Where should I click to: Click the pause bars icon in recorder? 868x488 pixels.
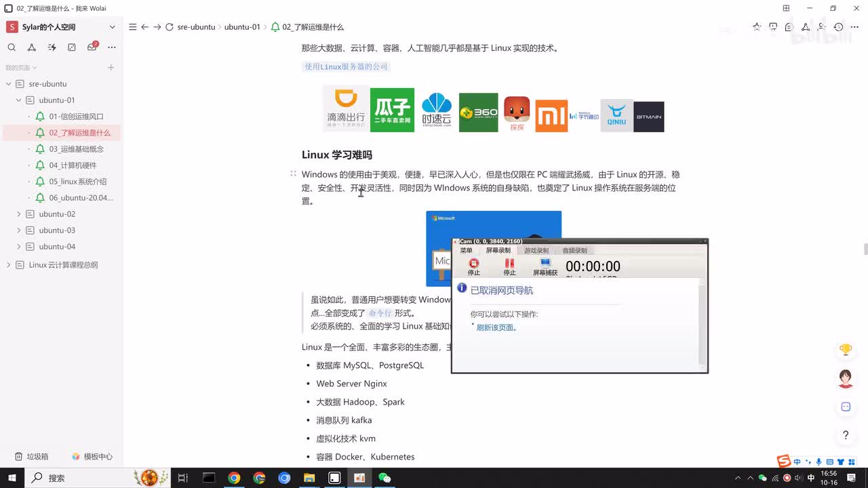coord(509,263)
